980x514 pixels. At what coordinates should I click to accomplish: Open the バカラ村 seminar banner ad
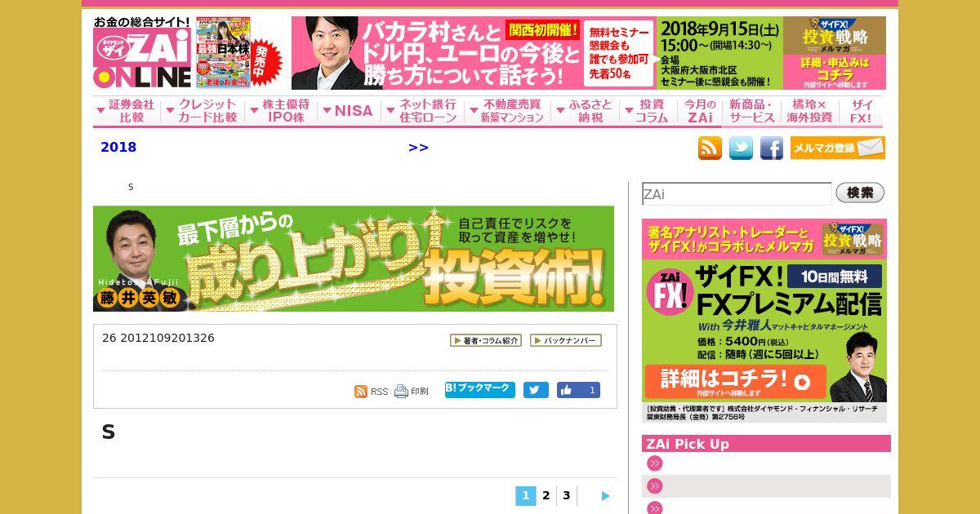click(589, 53)
